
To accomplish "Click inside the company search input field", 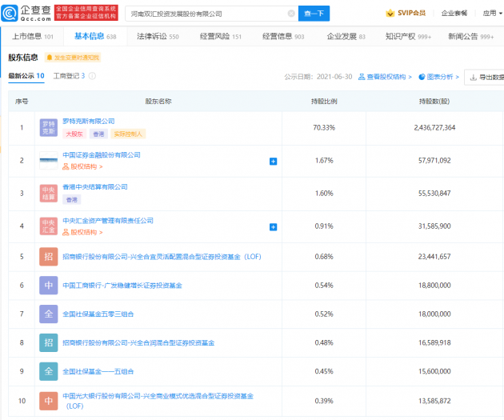I will coord(204,14).
